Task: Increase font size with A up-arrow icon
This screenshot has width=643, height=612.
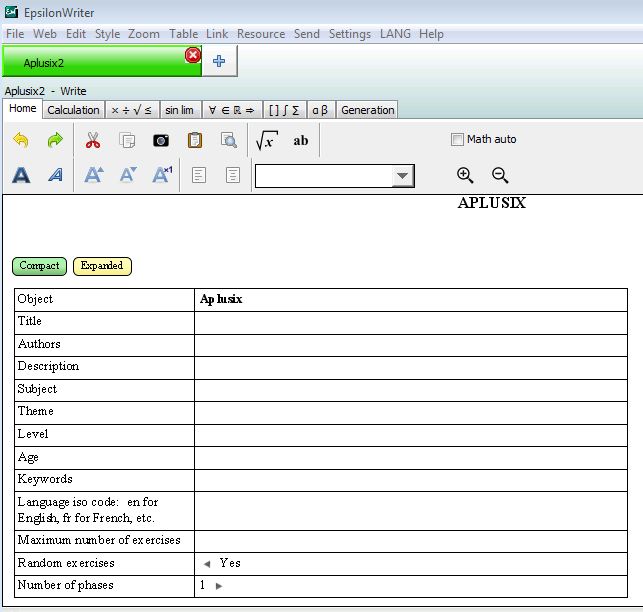Action: tap(94, 175)
